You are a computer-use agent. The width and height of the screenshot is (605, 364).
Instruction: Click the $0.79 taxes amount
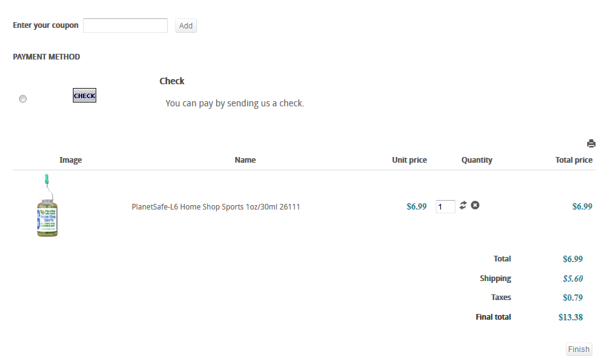pos(573,298)
